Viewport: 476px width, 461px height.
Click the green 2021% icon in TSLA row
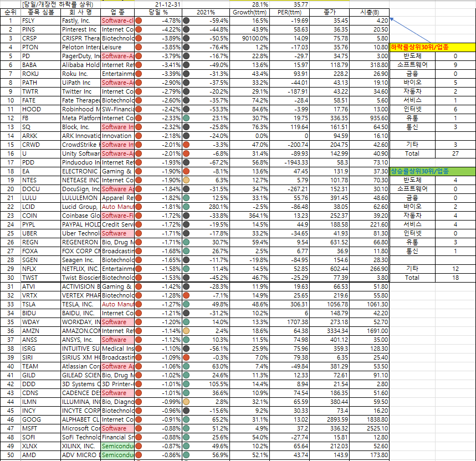[186, 304]
